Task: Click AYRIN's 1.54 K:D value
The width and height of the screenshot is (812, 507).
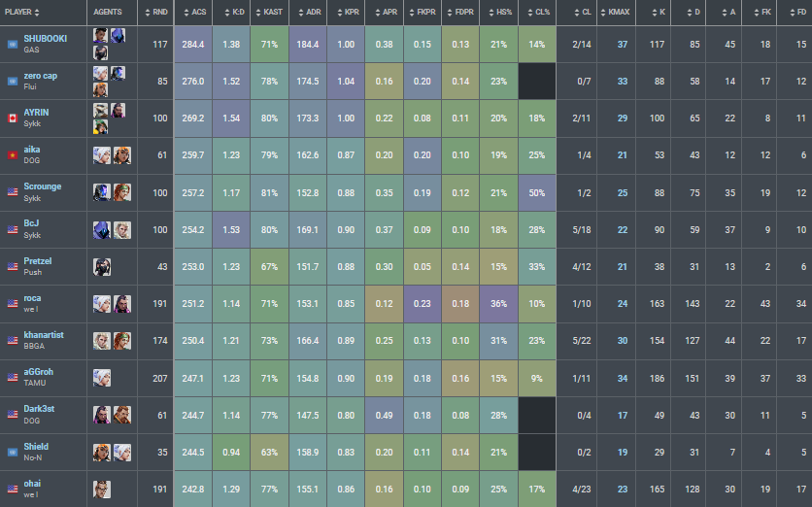Action: pos(231,118)
